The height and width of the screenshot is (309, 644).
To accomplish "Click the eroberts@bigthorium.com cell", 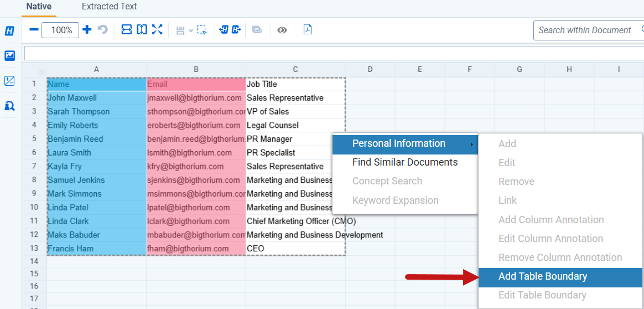I will click(x=196, y=125).
